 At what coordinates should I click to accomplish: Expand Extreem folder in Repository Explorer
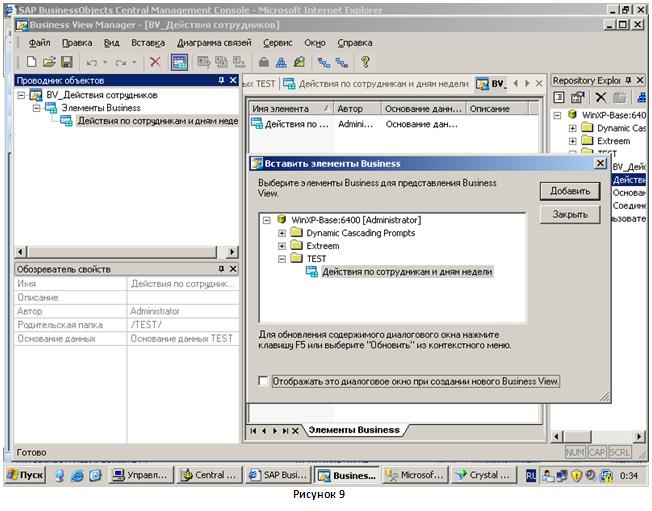[x=573, y=141]
